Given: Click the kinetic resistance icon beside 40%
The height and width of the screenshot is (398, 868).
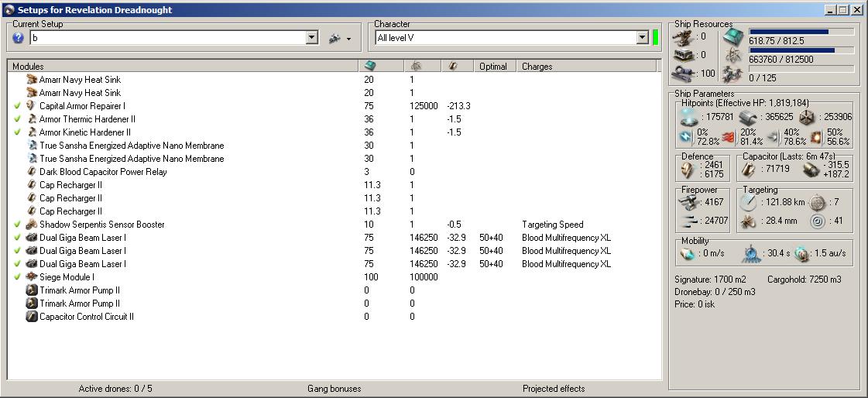Looking at the screenshot, I should [773, 137].
